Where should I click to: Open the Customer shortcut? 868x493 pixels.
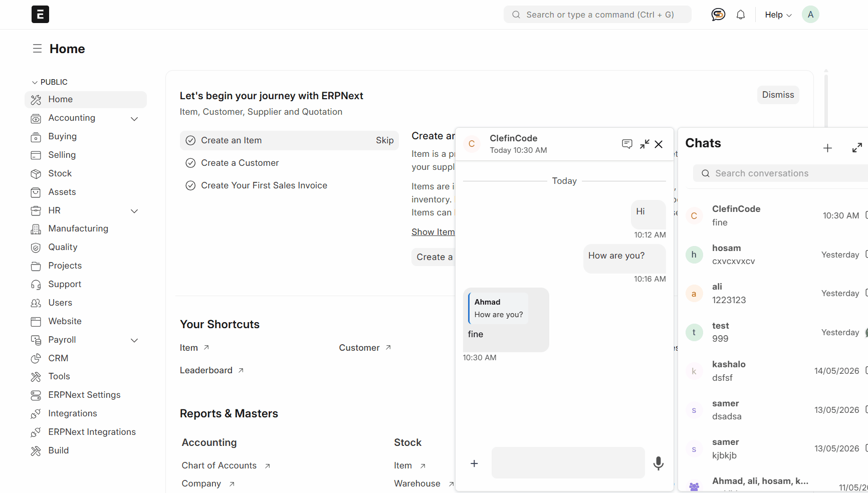[365, 348]
